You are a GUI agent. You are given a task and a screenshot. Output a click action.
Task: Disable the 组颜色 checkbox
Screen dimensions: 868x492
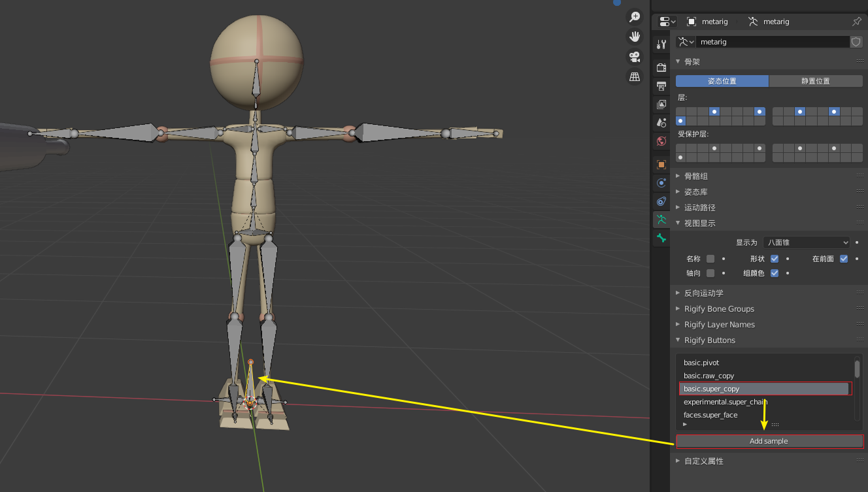(775, 273)
